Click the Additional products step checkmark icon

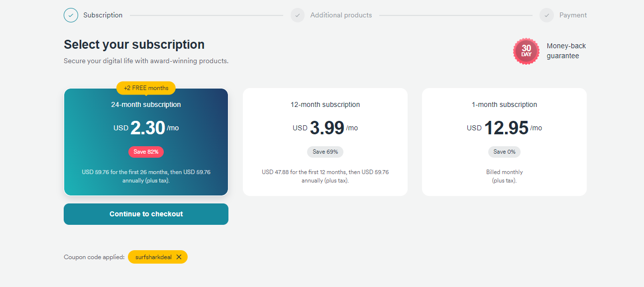click(298, 15)
